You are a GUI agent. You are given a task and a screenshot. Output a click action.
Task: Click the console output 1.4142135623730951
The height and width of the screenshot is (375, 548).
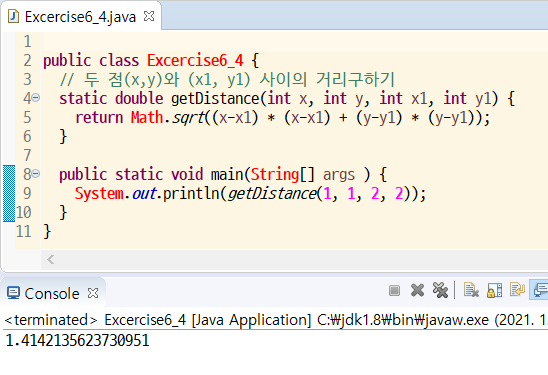[78, 340]
